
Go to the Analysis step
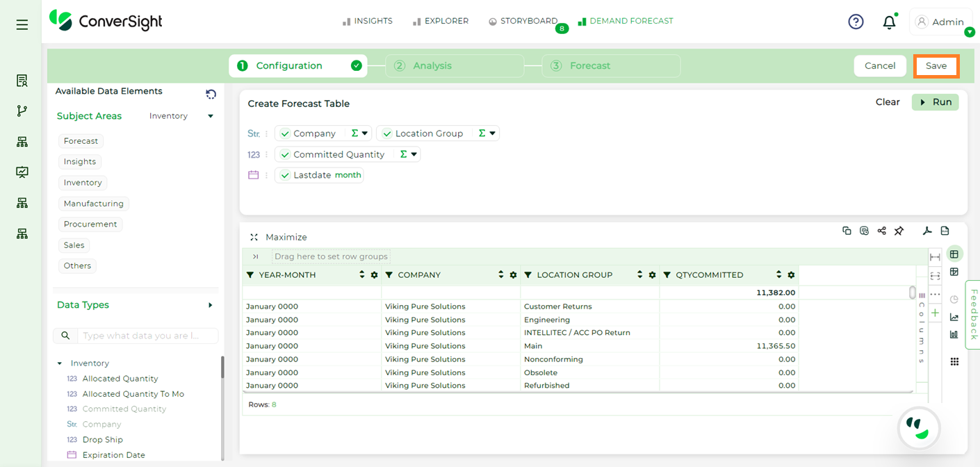click(455, 66)
